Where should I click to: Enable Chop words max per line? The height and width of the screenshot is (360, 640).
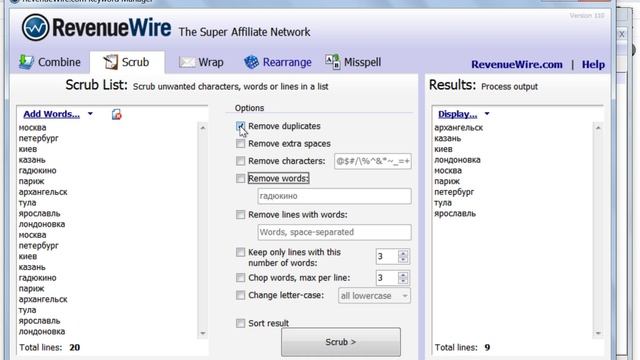click(x=240, y=278)
